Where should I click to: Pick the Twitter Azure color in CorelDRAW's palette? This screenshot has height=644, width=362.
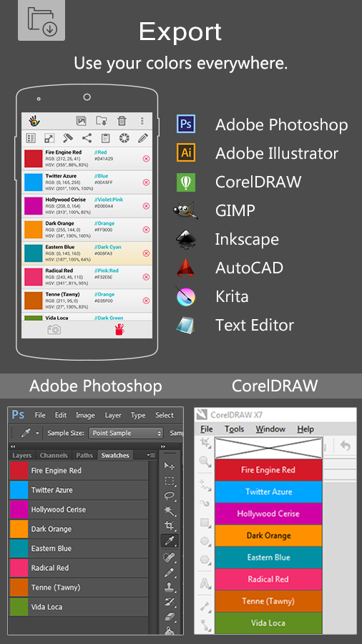[268, 492]
